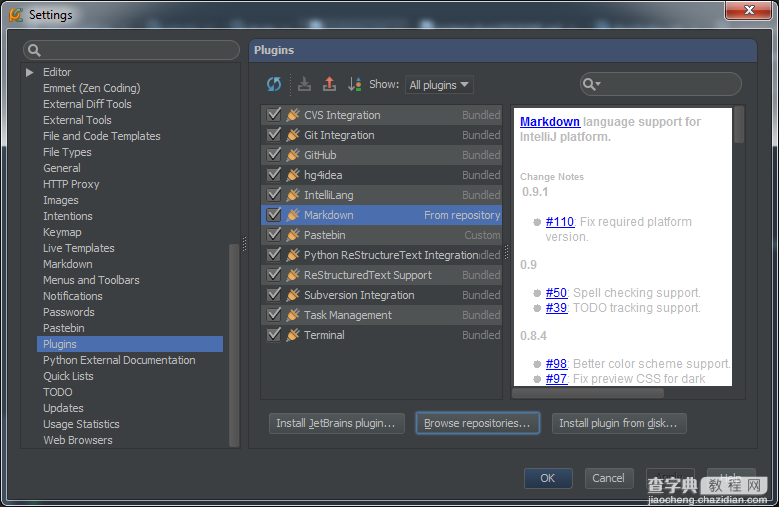The image size is (779, 507).
Task: Select File and Code Templates
Action: pos(101,136)
